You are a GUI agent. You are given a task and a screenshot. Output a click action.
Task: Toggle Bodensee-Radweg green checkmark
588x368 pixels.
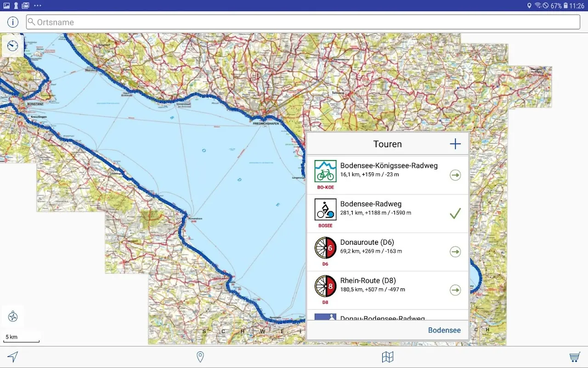[x=455, y=213]
